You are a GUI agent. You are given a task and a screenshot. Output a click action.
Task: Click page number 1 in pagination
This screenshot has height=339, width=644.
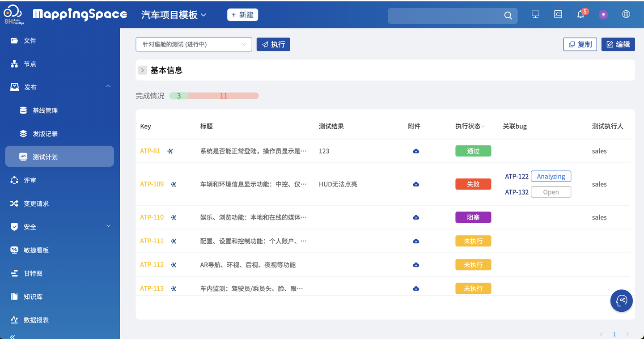tap(614, 335)
